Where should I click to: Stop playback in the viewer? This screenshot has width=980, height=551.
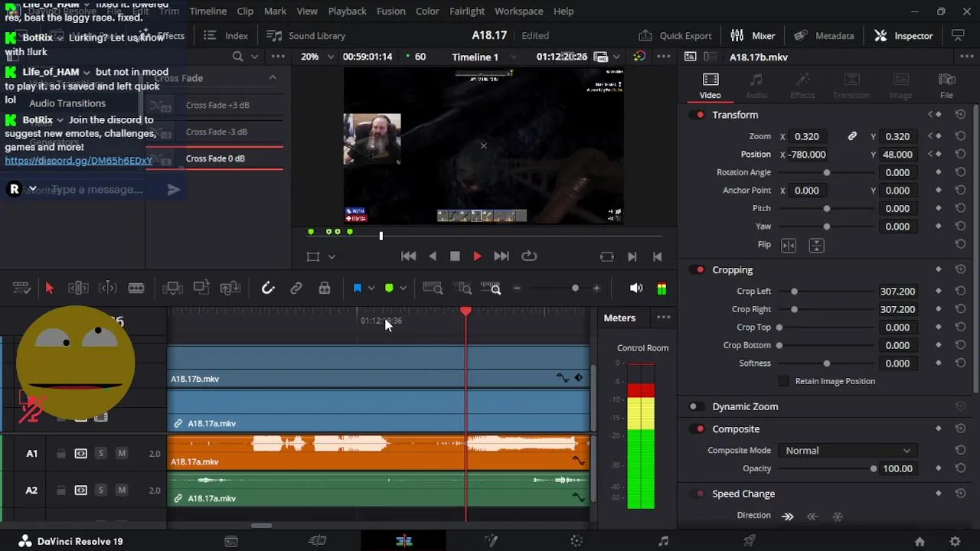(455, 256)
